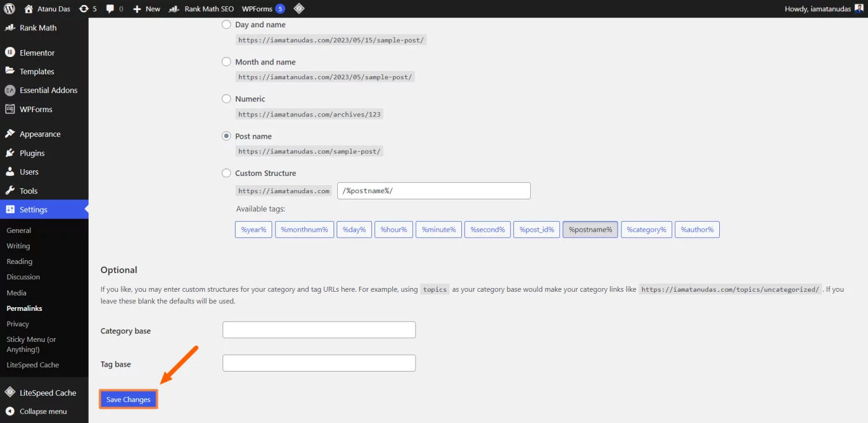The image size is (868, 423).
Task: Click the user avatar next to Howdy
Action: click(858, 9)
